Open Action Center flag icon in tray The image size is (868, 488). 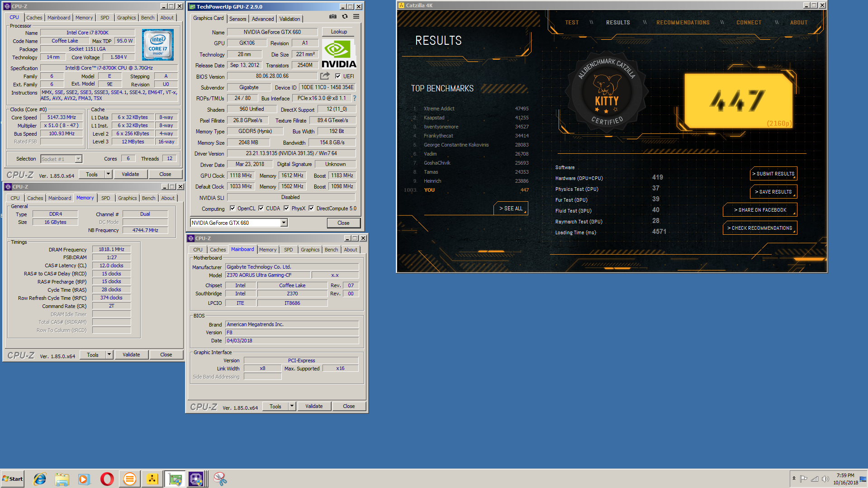[x=804, y=479]
